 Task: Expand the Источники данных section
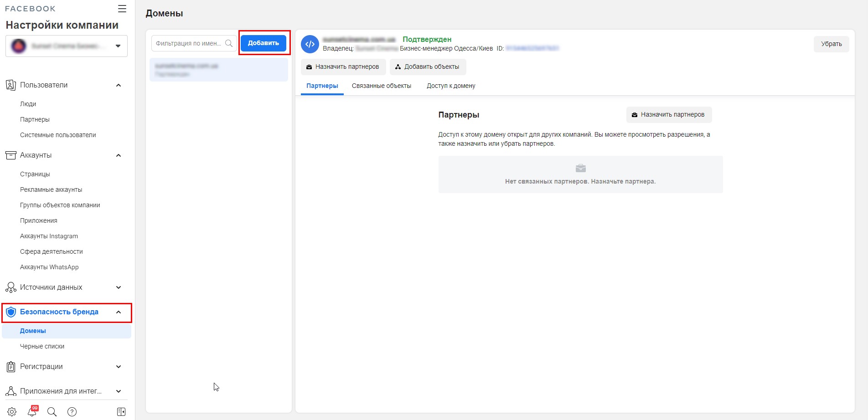(119, 287)
